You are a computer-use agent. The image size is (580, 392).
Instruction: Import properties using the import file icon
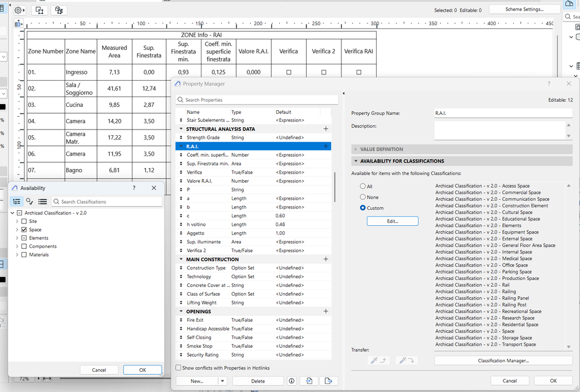click(x=308, y=380)
